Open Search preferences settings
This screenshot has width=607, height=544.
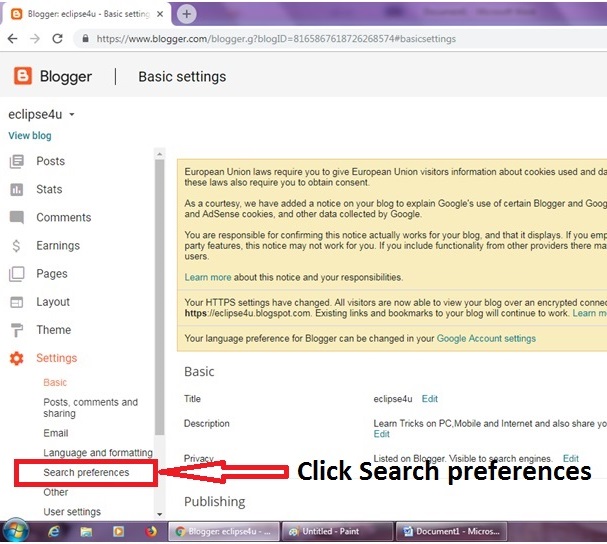(86, 473)
